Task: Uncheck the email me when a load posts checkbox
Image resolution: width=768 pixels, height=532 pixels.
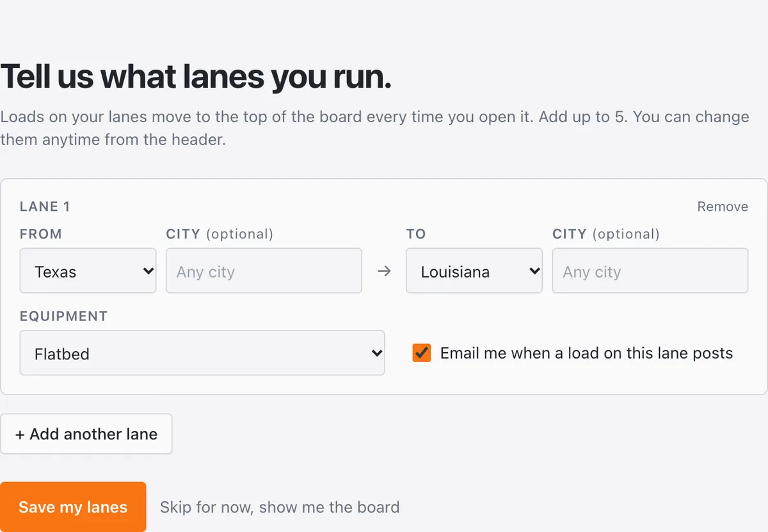Action: (422, 353)
